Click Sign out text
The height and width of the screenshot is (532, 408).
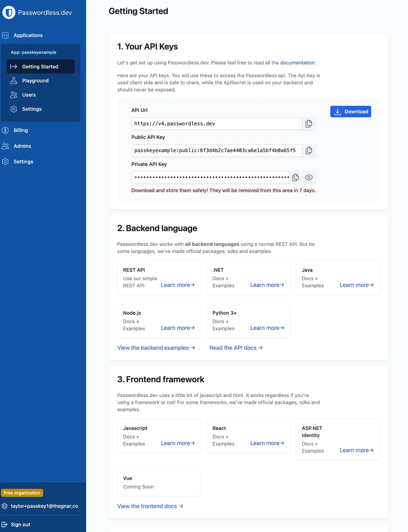[20, 525]
